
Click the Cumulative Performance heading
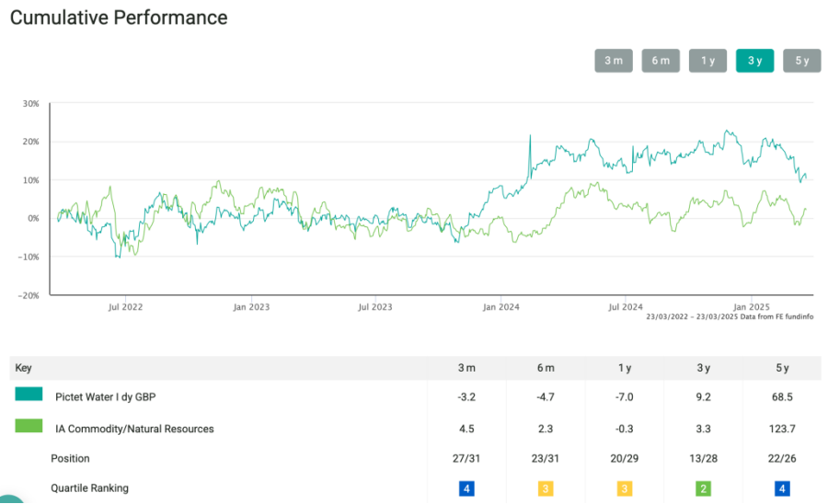[119, 17]
